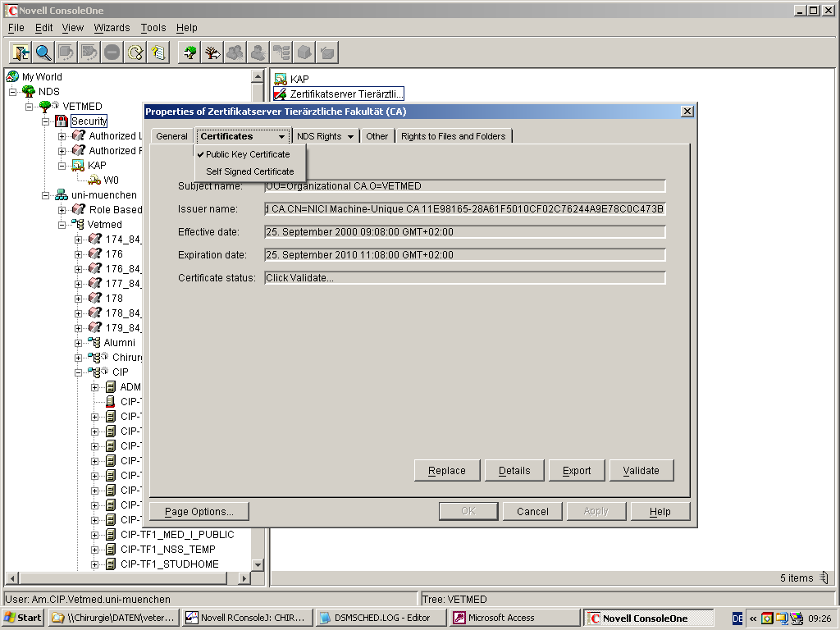Image resolution: width=840 pixels, height=630 pixels.
Task: Open the Certificates tab dropdown arrow
Action: (281, 137)
